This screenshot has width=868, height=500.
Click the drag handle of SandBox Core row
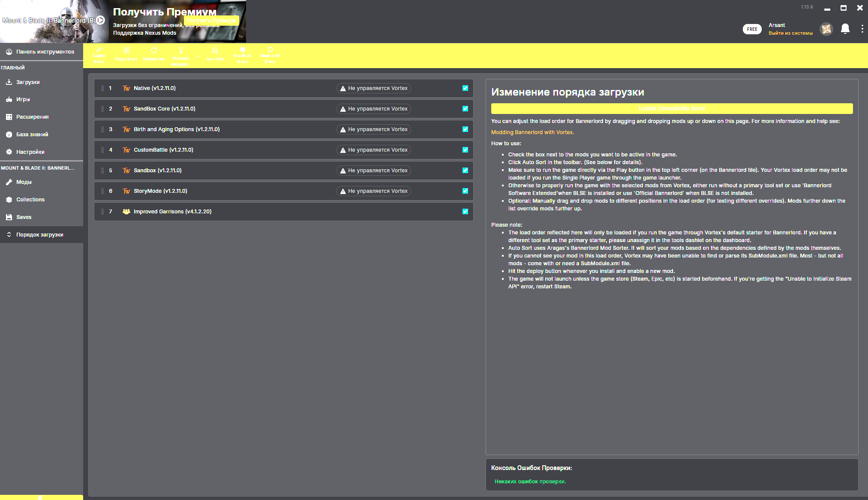point(102,109)
